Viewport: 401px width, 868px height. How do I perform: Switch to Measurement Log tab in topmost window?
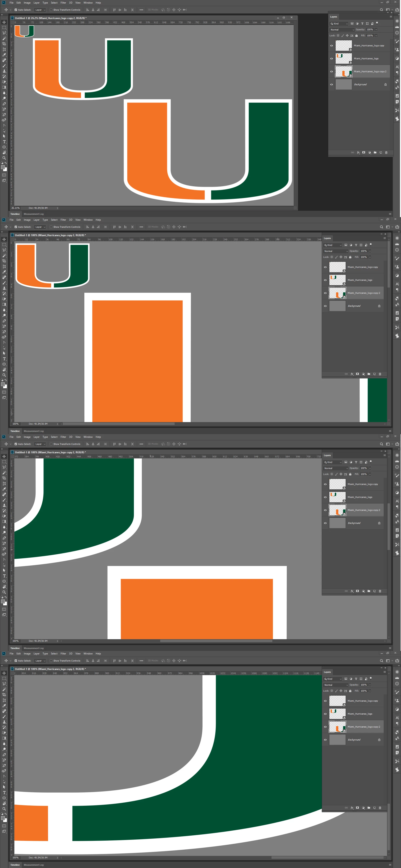34,214
